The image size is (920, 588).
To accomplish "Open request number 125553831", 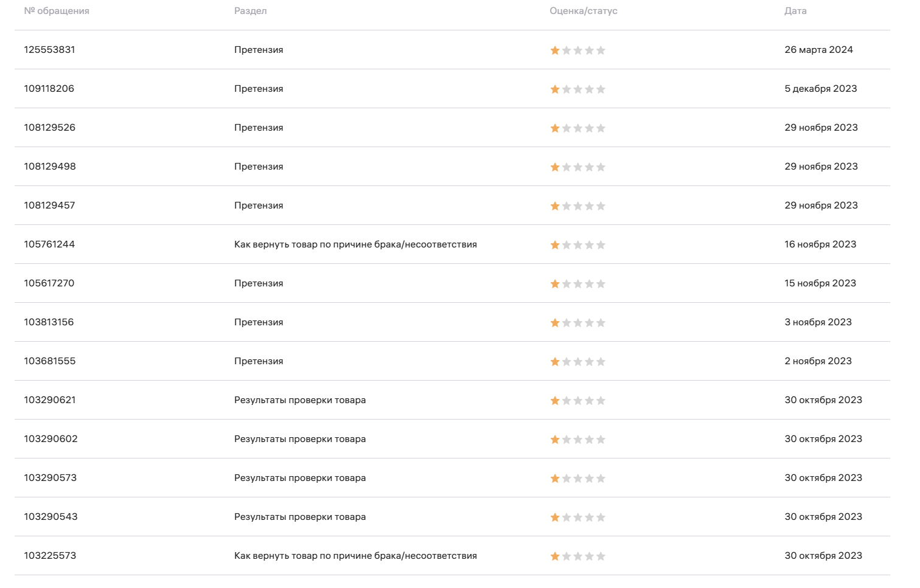I will 49,50.
